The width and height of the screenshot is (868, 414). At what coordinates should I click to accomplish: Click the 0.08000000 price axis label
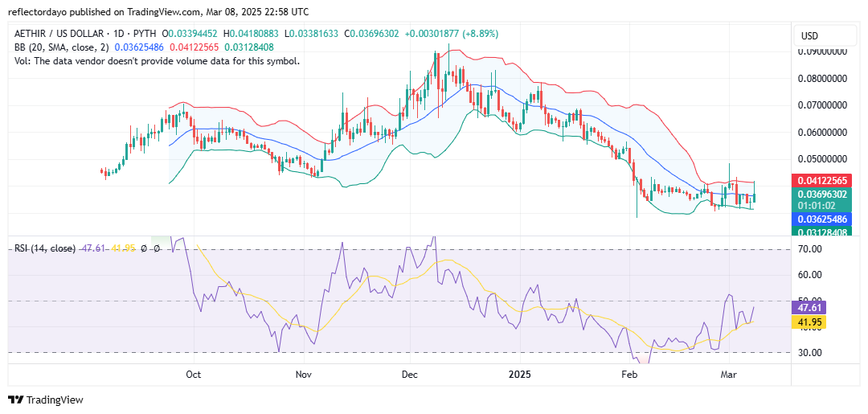point(823,79)
